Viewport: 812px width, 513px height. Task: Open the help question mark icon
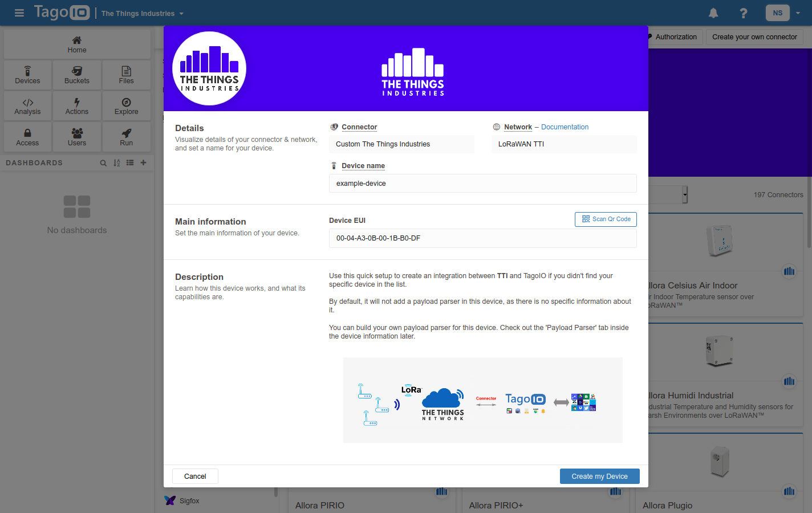[743, 13]
